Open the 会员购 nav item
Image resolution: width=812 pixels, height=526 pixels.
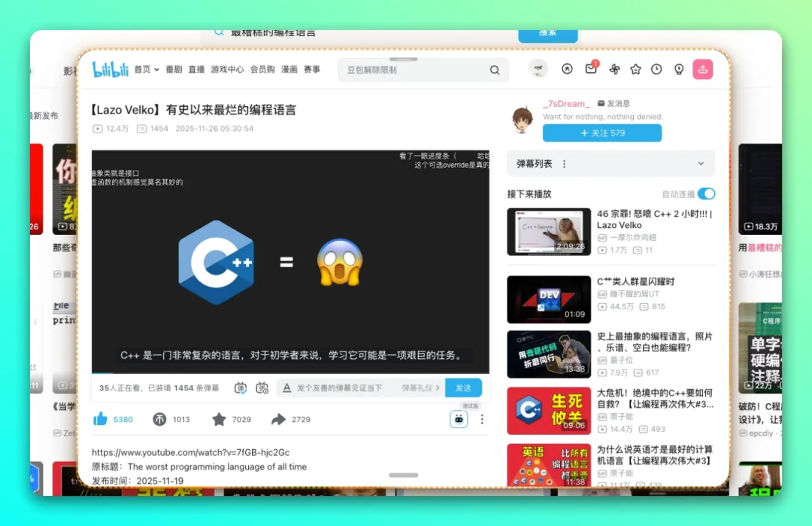pos(262,69)
